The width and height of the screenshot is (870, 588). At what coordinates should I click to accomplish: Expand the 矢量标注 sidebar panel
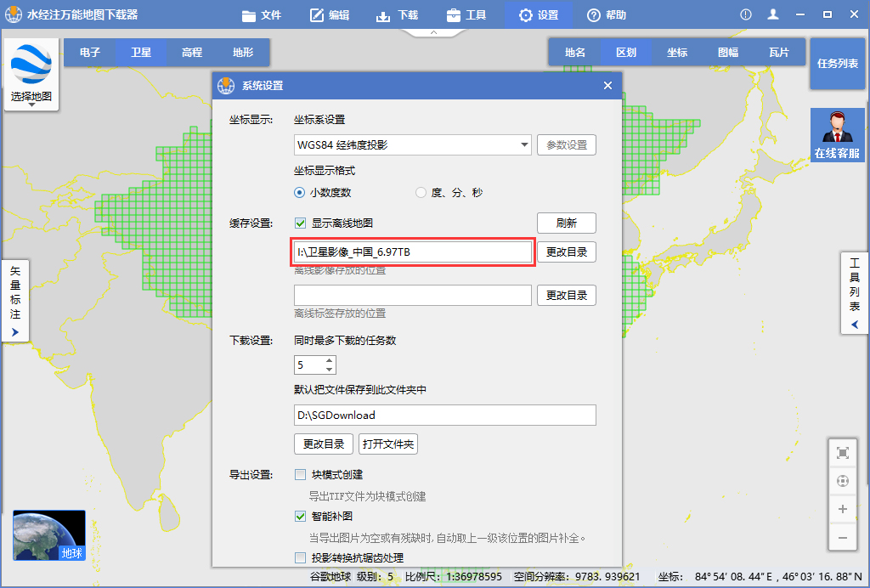point(14,300)
